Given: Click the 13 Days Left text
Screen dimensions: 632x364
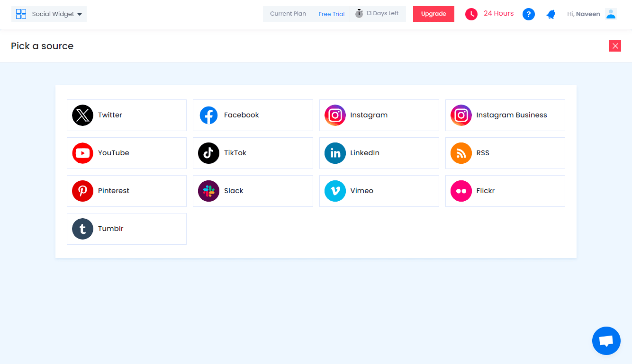Looking at the screenshot, I should [x=382, y=13].
